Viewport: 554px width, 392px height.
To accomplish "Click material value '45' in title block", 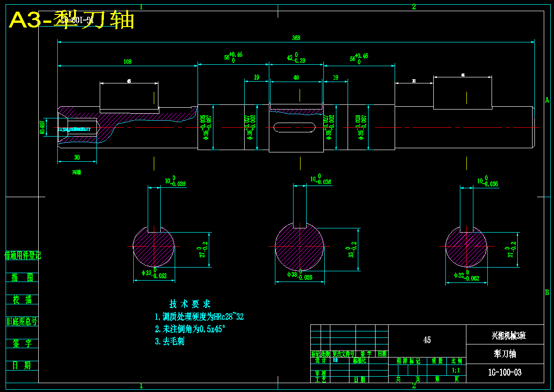I will click(x=427, y=340).
